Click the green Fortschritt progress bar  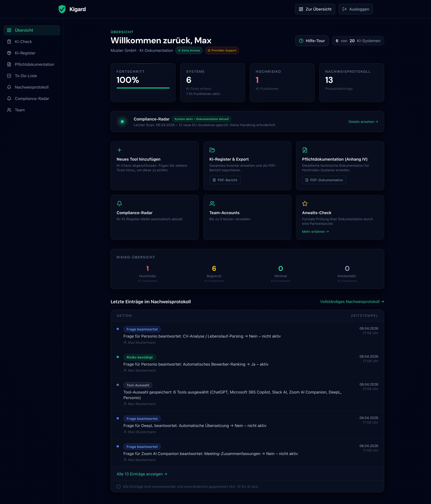(143, 88)
